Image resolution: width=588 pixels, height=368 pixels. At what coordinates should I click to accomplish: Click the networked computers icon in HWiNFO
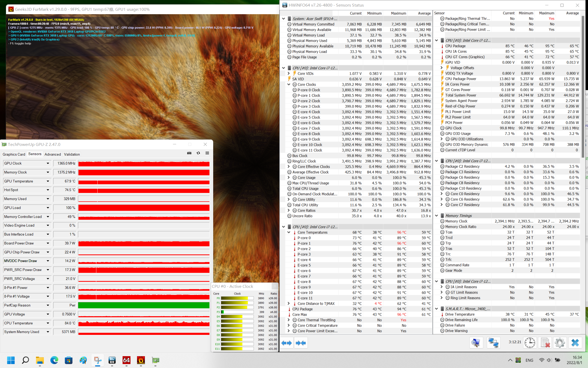493,343
